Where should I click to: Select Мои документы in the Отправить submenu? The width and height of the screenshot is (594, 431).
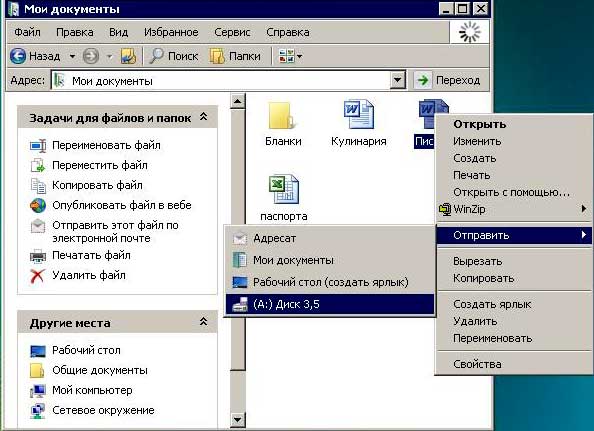330,261
